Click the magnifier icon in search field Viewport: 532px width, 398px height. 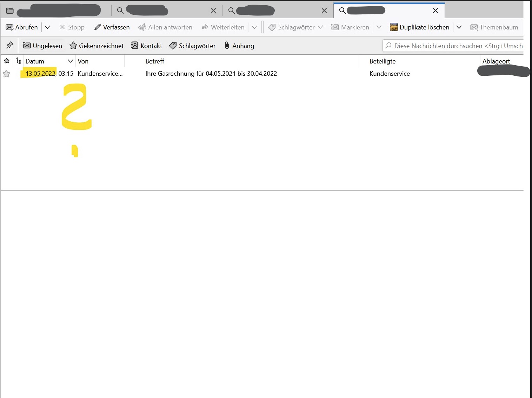click(x=388, y=46)
